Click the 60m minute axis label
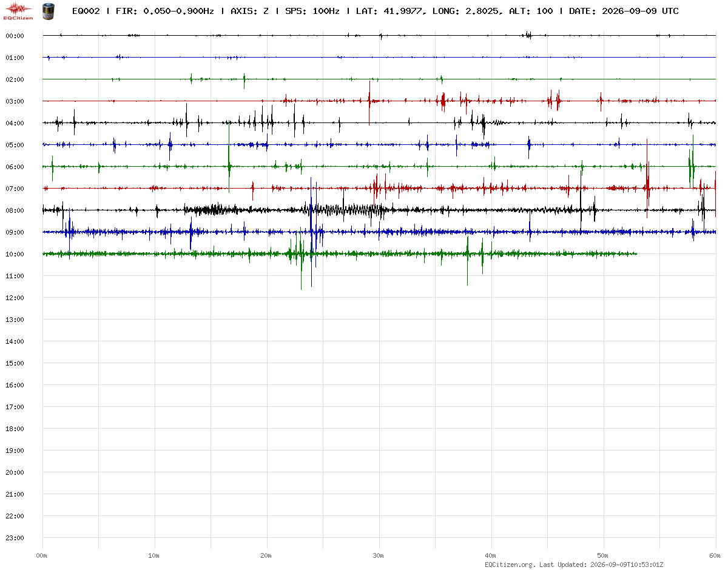 (715, 555)
